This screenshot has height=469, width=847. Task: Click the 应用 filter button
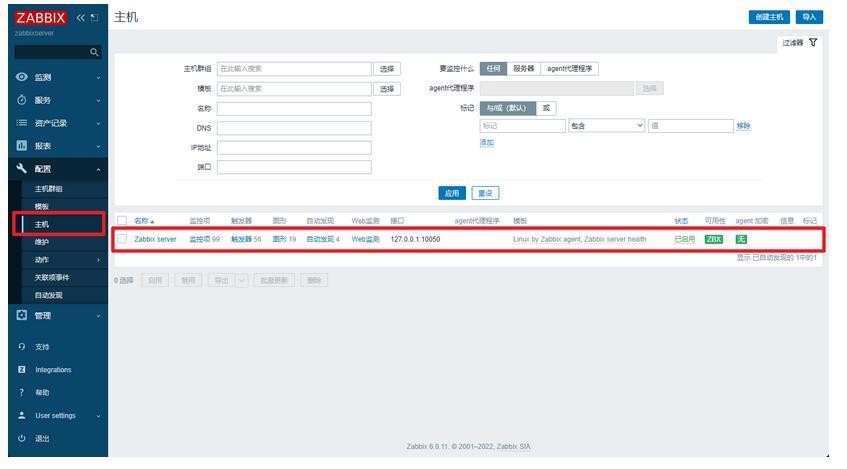pyautogui.click(x=452, y=193)
